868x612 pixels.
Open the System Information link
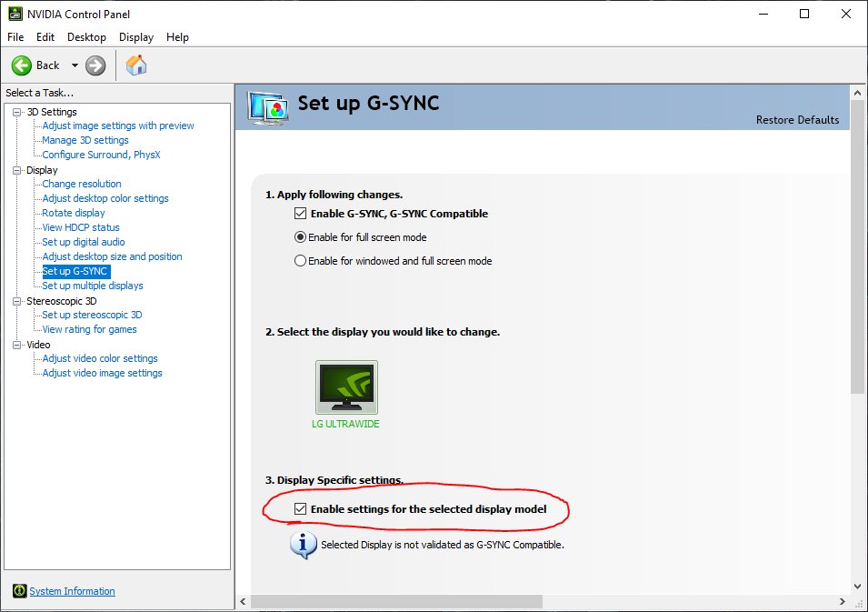point(72,591)
